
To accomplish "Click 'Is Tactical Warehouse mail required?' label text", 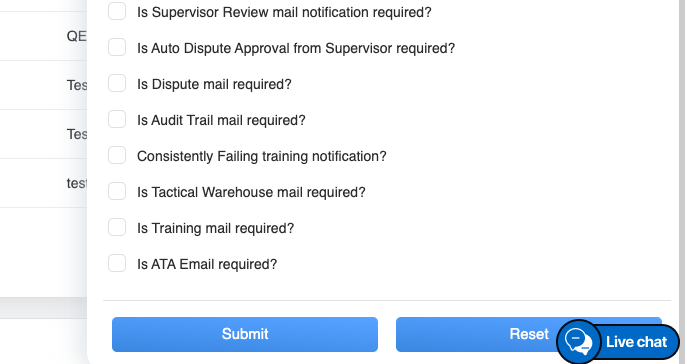I will click(x=251, y=192).
